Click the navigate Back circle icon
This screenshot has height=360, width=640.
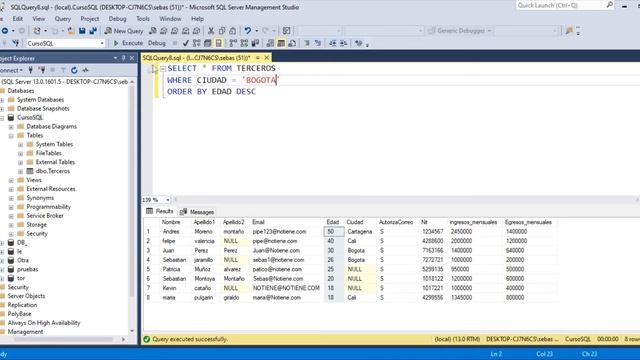pos(4,31)
